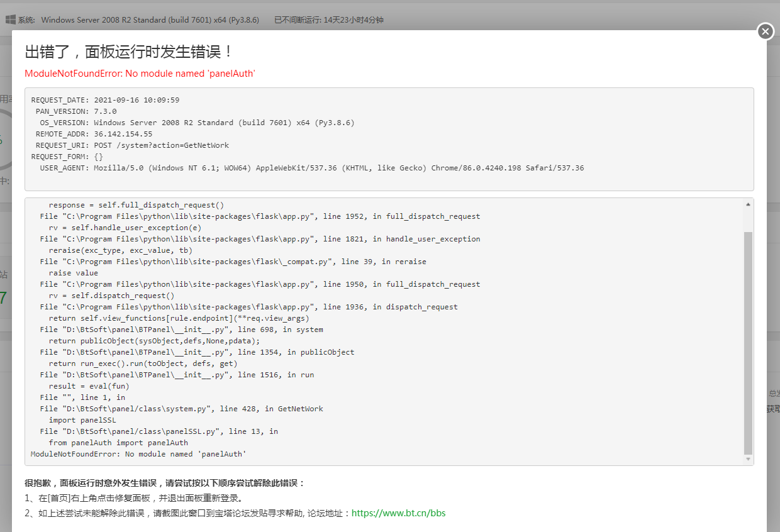Click the 'line 1952, in full_dispatch_request' line
The height and width of the screenshot is (532, 780).
click(x=260, y=216)
